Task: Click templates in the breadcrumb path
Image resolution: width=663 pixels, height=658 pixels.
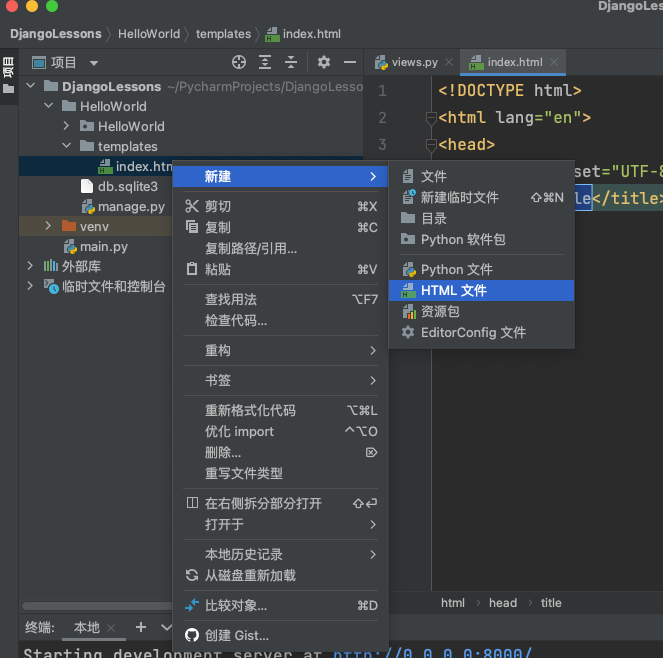Action: pos(223,34)
